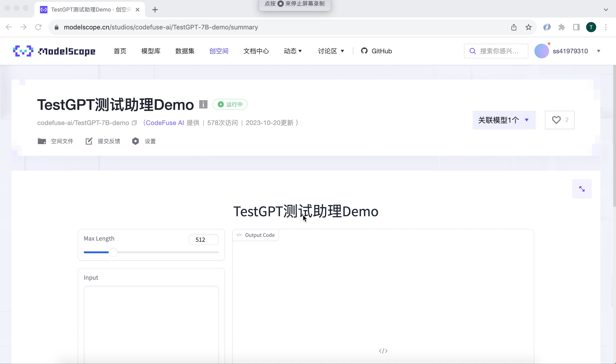
Task: Expand the 动态 dropdown menu
Action: click(293, 51)
